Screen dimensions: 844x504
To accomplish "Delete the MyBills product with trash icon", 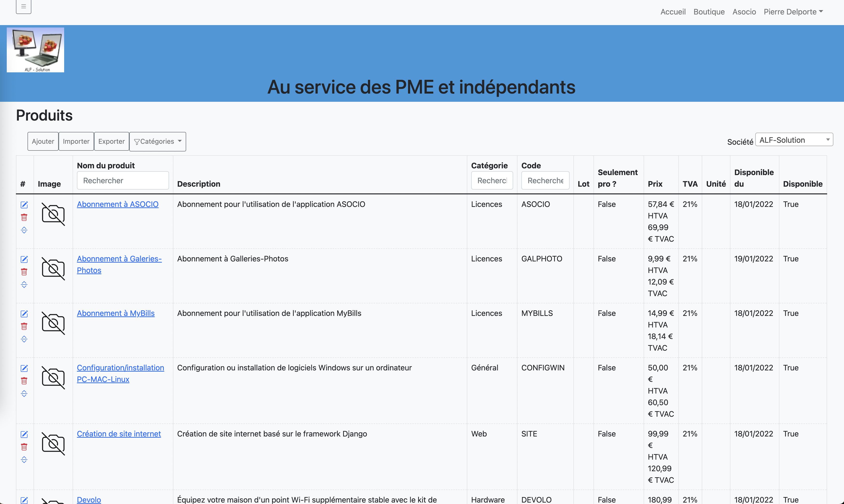I will pyautogui.click(x=24, y=326).
